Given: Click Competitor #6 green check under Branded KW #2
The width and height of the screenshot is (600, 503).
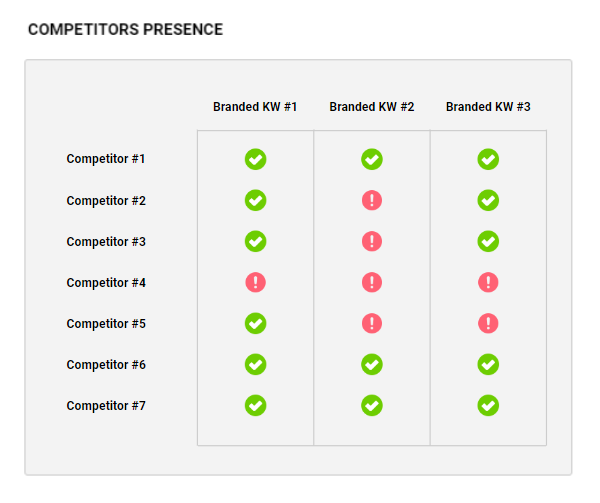Looking at the screenshot, I should (x=372, y=365).
